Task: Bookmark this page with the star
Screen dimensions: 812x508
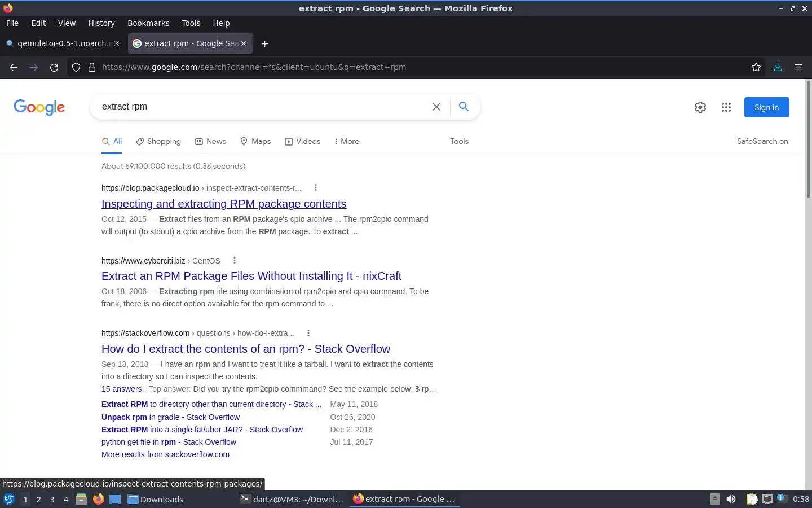Action: point(756,67)
